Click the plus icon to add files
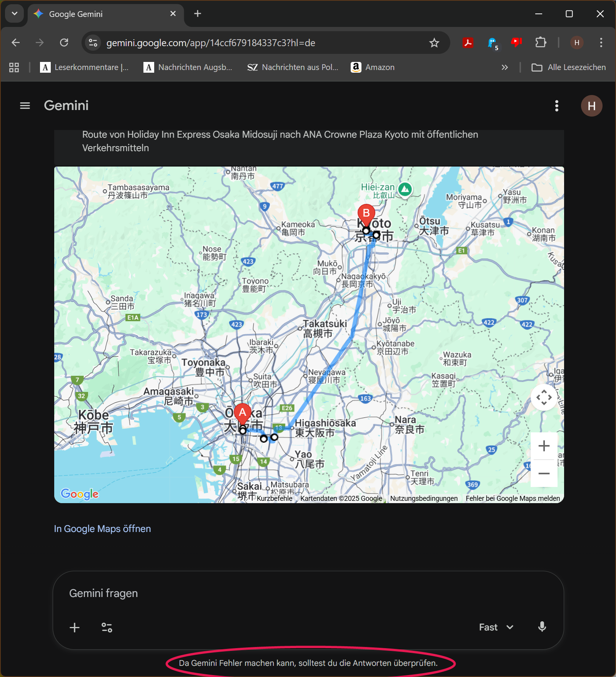616x677 pixels. (x=75, y=628)
